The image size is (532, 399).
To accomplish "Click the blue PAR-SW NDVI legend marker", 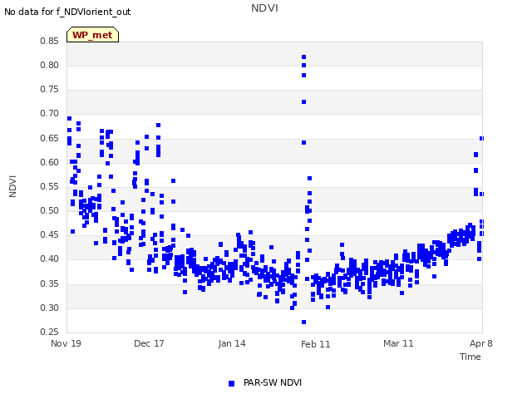I will click(x=231, y=383).
